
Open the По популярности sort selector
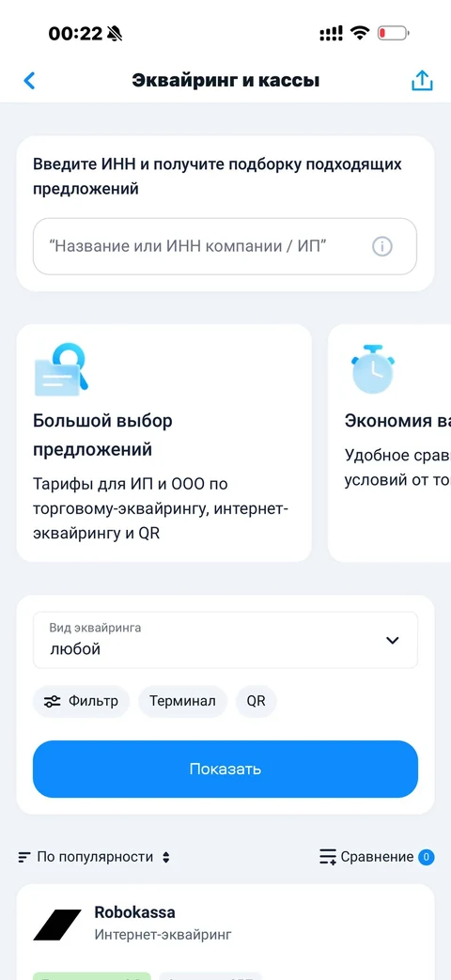pyautogui.click(x=94, y=857)
